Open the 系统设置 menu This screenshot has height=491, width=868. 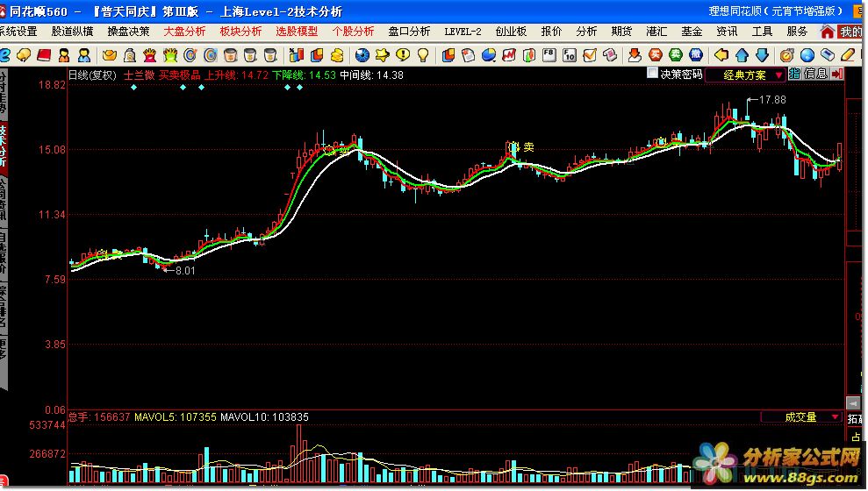18,32
